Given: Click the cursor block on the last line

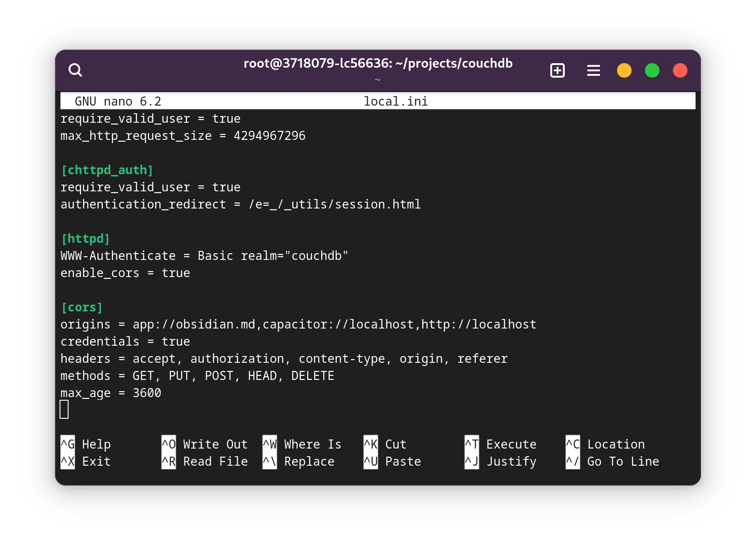Looking at the screenshot, I should point(64,410).
